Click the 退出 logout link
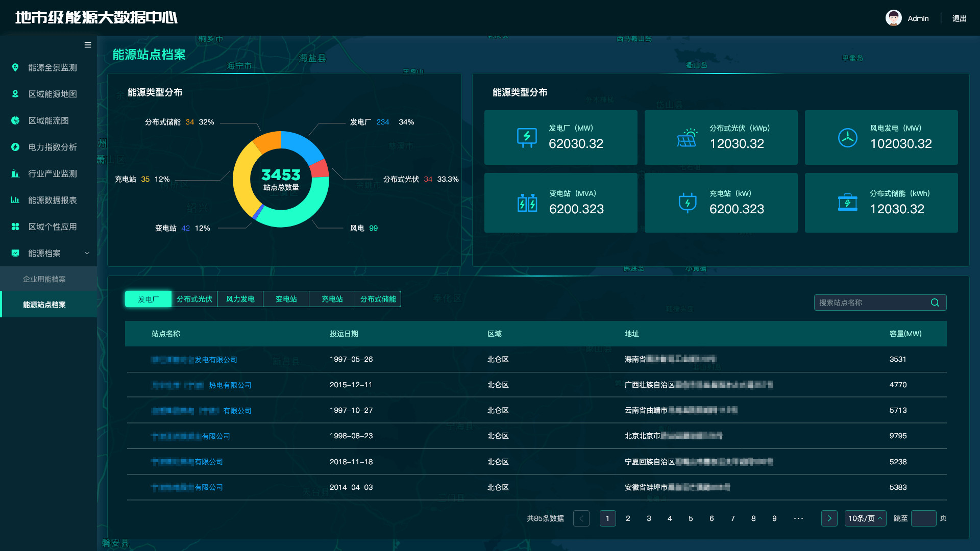 point(959,18)
